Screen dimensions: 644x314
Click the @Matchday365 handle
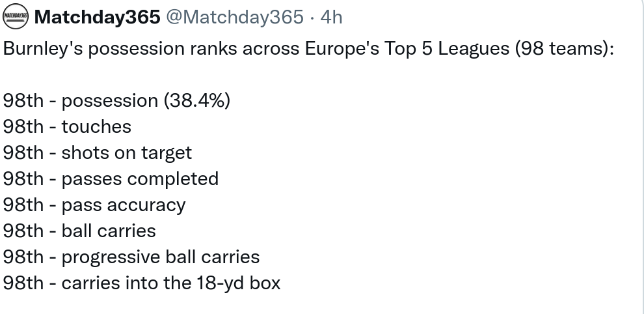[234, 17]
